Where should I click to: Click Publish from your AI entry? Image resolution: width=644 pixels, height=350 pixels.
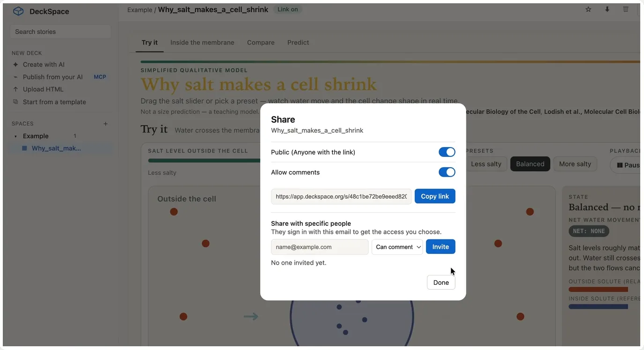click(53, 77)
